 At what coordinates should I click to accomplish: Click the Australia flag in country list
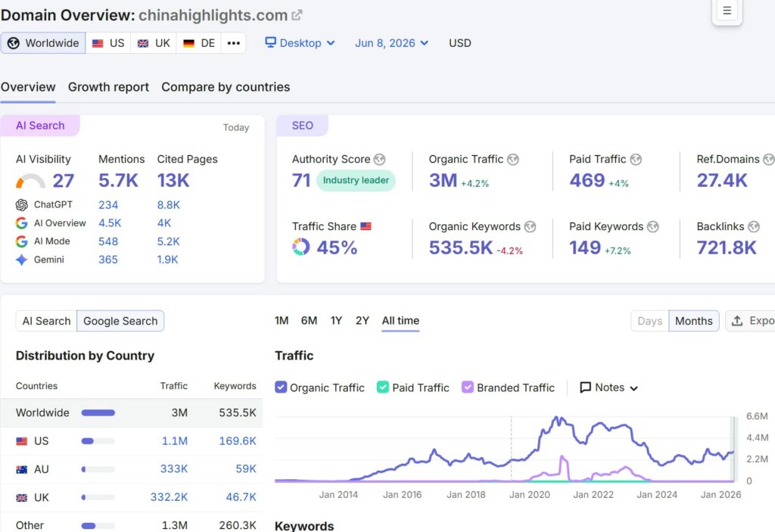tap(22, 469)
